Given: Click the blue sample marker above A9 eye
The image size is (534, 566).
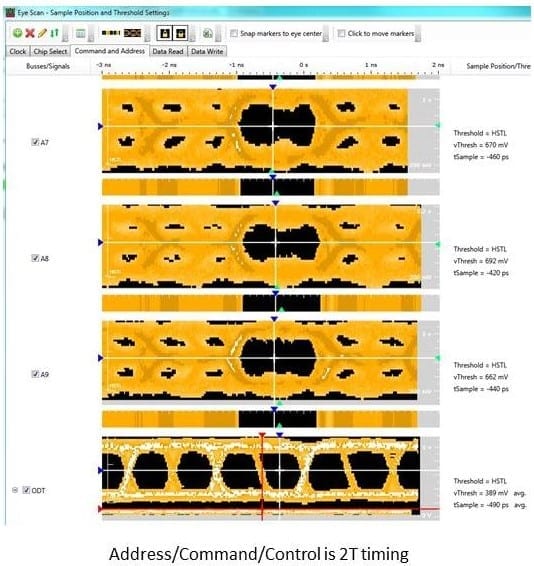Looking at the screenshot, I should tap(274, 319).
